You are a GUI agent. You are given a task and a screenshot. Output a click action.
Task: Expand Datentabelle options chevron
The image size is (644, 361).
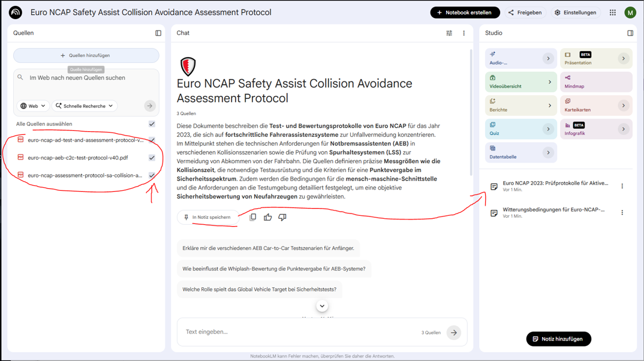point(548,153)
